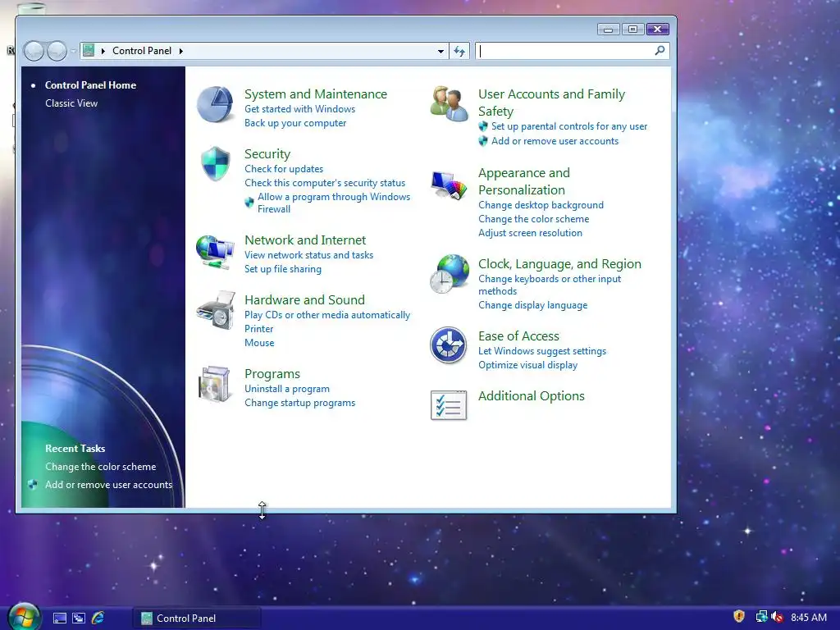Click the Control Panel icon in the address bar
The height and width of the screenshot is (630, 840).
tap(89, 50)
